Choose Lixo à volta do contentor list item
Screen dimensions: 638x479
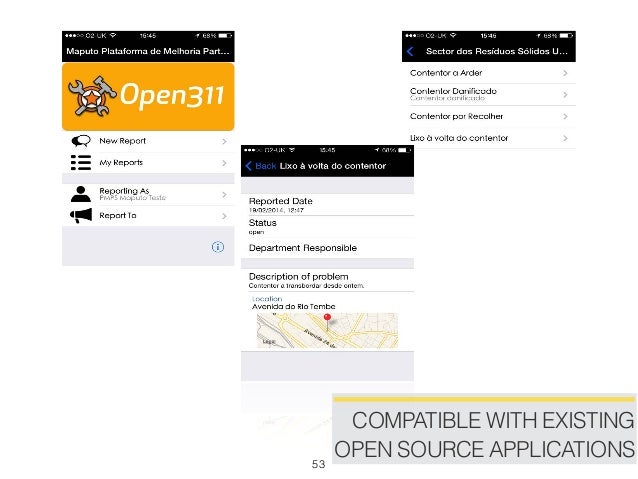(x=489, y=138)
